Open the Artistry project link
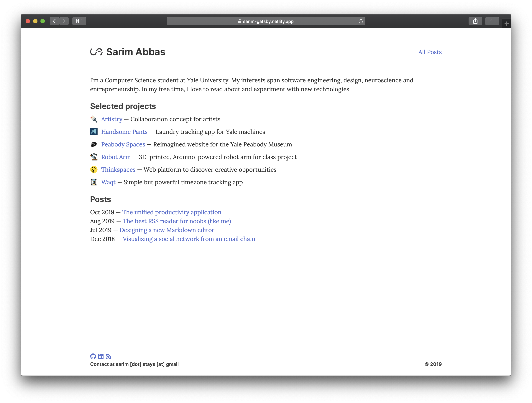Viewport: 532px width, 403px height. coord(112,119)
